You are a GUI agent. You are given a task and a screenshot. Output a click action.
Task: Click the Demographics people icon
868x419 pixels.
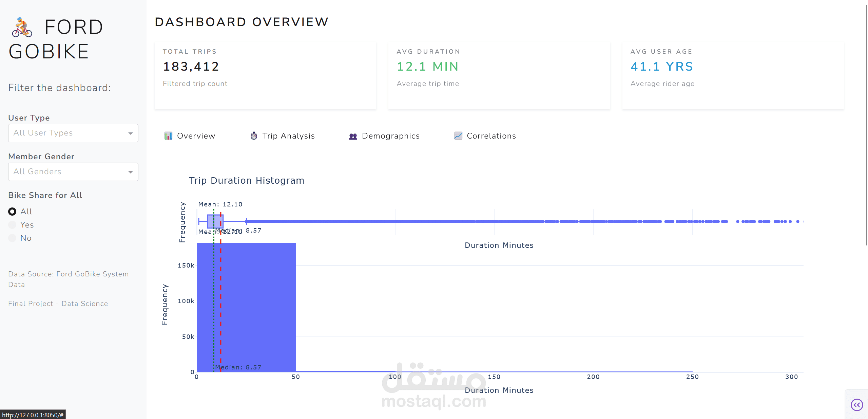(353, 136)
